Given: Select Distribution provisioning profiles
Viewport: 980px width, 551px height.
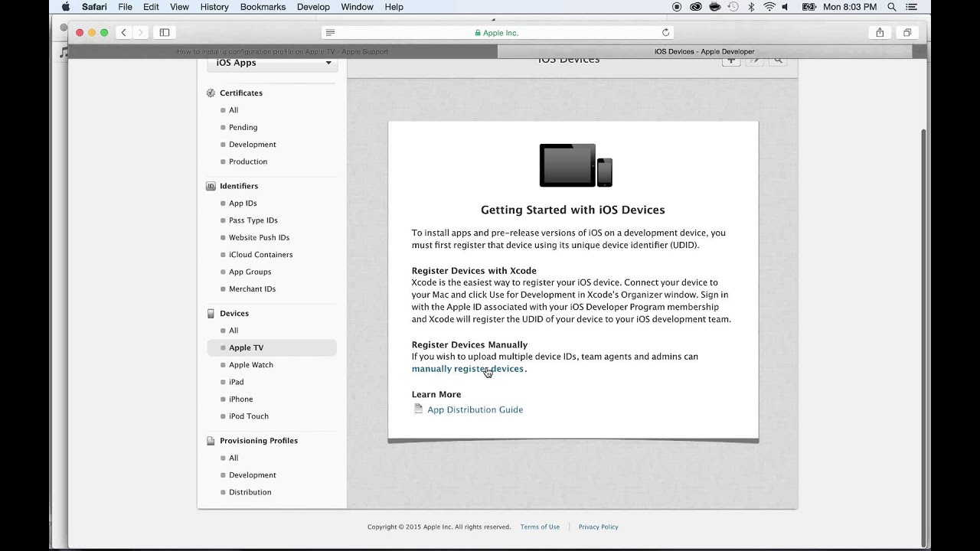Looking at the screenshot, I should point(250,492).
